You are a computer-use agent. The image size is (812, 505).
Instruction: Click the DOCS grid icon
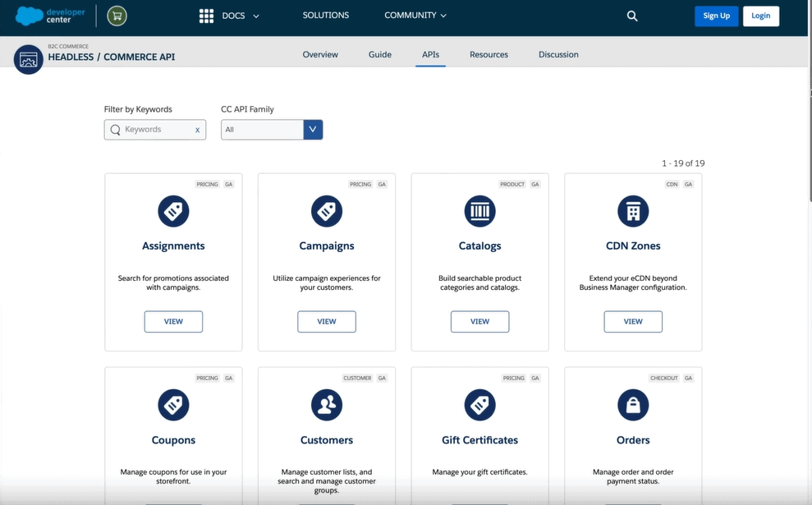(206, 16)
